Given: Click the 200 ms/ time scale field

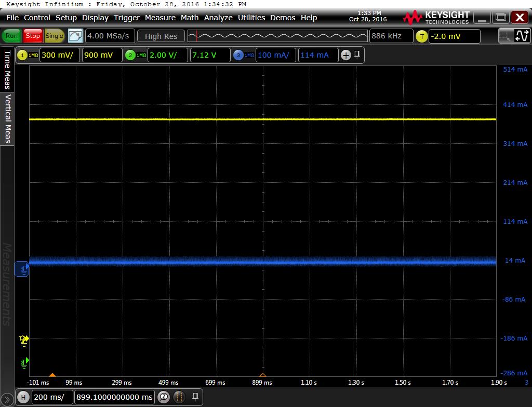Looking at the screenshot, I should tap(52, 397).
